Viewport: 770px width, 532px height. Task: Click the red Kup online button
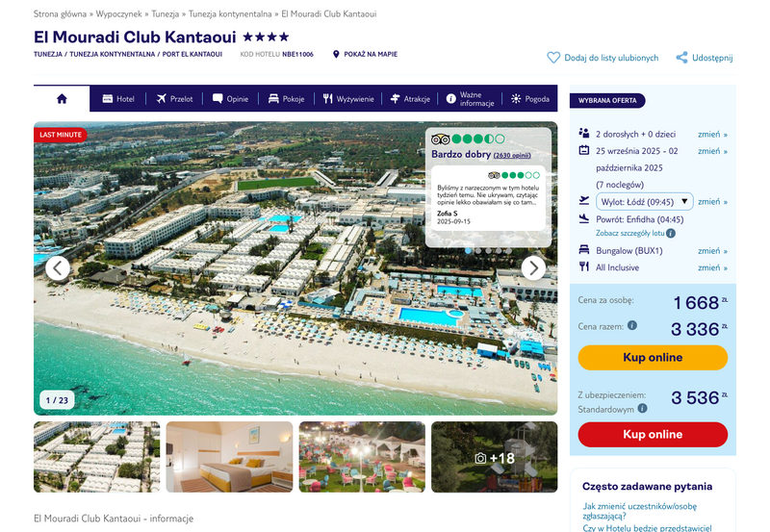click(x=653, y=434)
